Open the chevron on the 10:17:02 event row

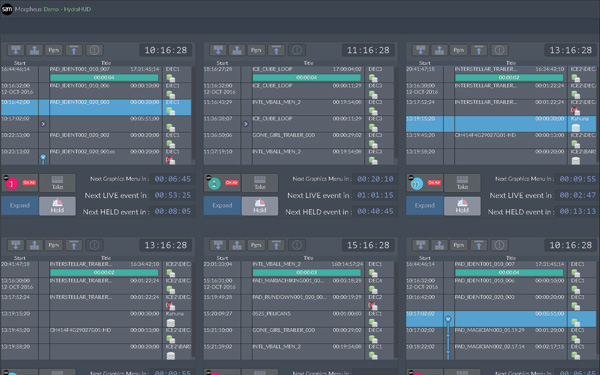click(43, 124)
